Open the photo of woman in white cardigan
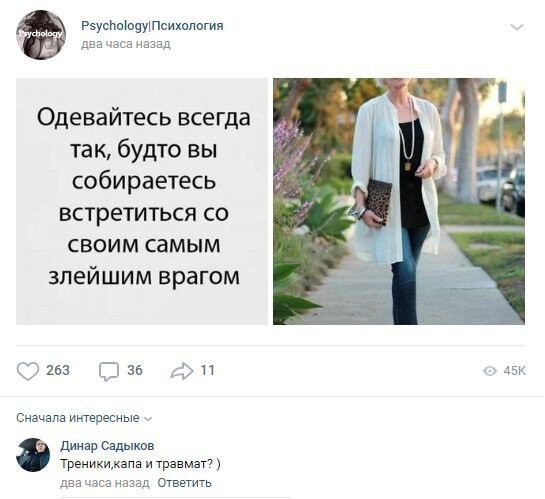This screenshot has height=499, width=545. [x=399, y=201]
